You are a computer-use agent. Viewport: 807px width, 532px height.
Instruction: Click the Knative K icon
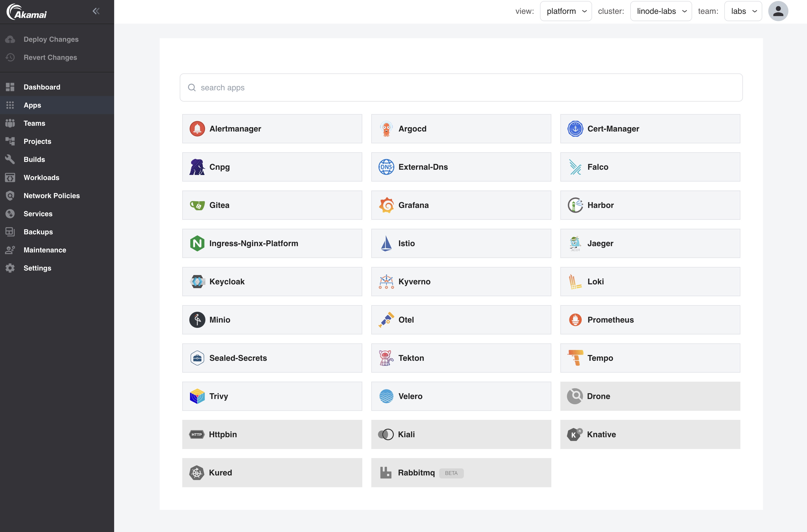(x=575, y=434)
